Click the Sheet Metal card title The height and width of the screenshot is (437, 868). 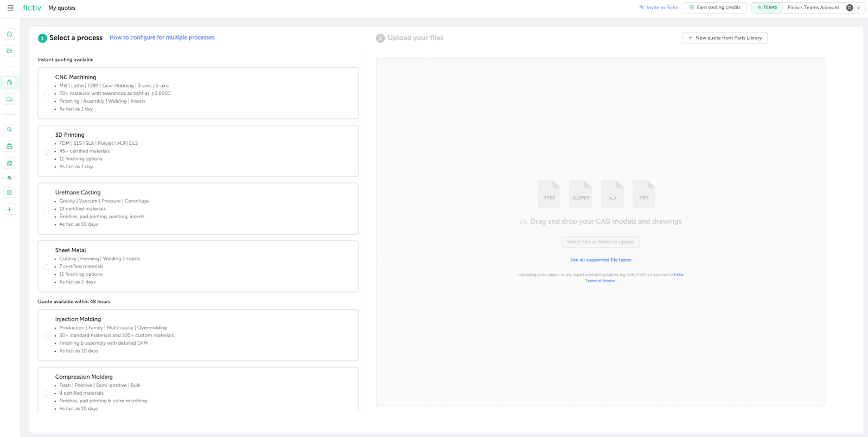tap(71, 250)
